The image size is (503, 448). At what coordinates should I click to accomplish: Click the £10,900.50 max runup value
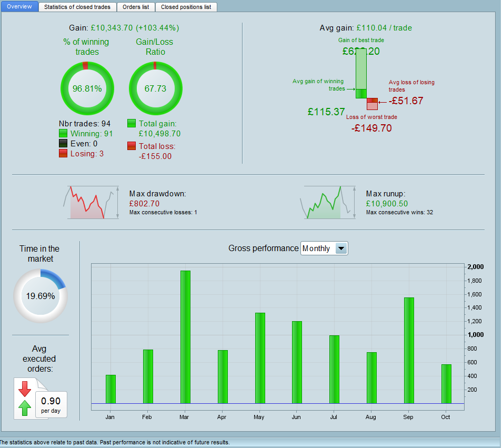pos(387,203)
